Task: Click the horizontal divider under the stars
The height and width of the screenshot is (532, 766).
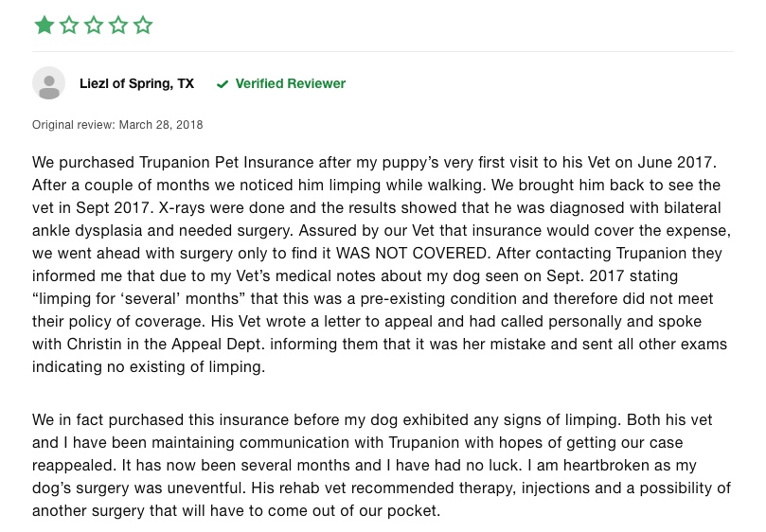Action: (383, 51)
